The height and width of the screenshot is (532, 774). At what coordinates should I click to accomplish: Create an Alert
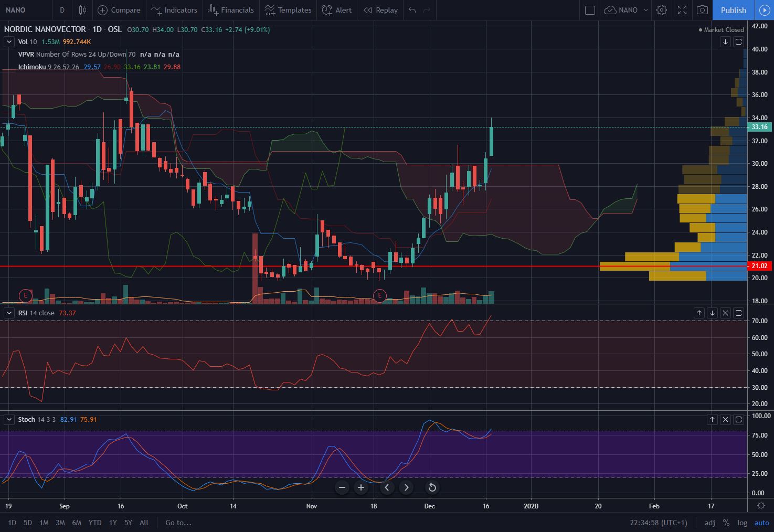point(337,10)
